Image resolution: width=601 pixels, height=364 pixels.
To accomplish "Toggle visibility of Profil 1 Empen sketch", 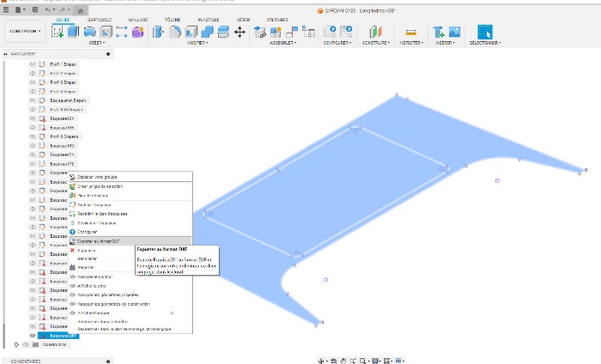I will 32,65.
